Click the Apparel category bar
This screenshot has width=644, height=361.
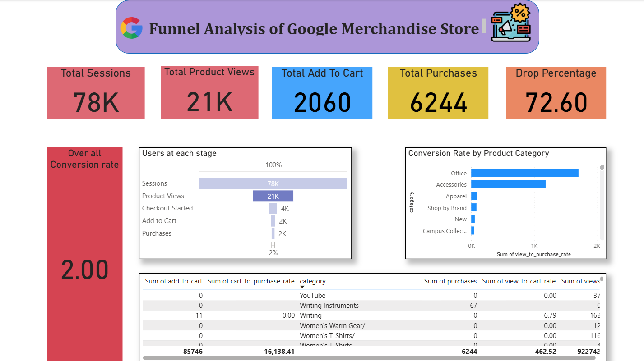click(x=474, y=196)
